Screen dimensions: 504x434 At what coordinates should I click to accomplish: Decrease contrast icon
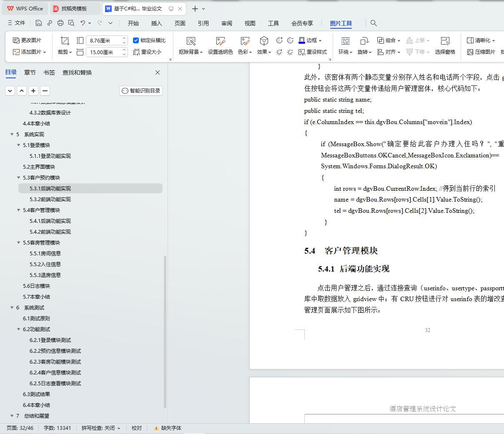(290, 40)
